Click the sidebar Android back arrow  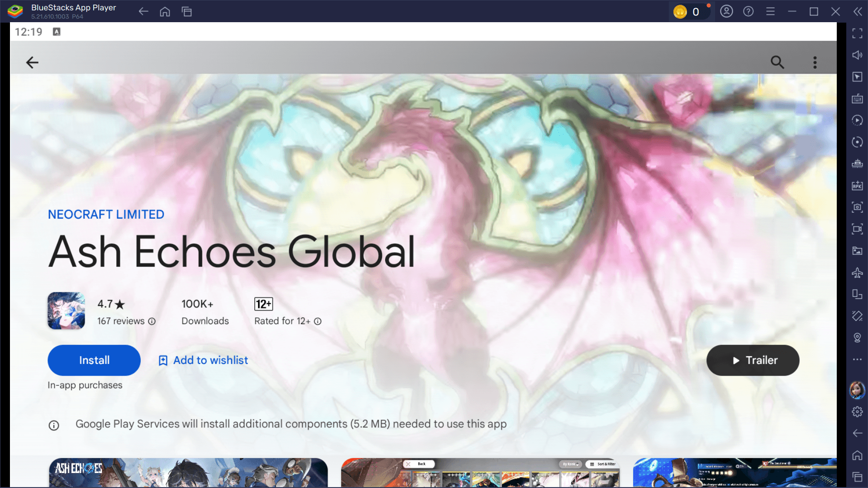click(857, 434)
